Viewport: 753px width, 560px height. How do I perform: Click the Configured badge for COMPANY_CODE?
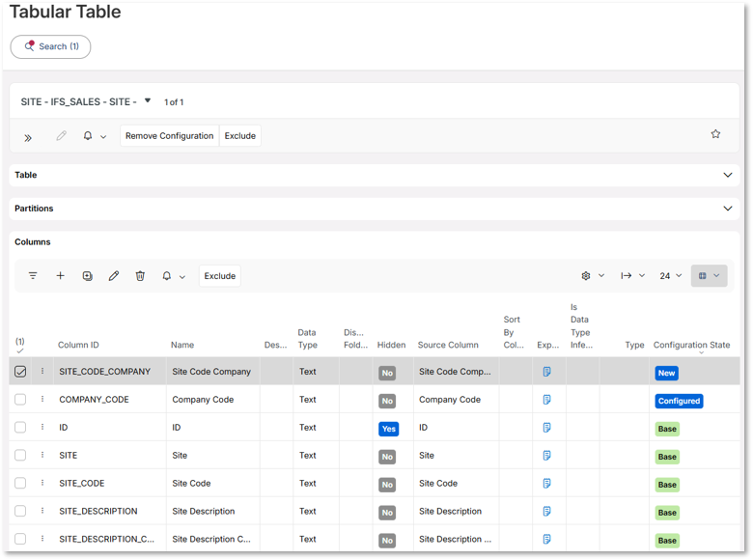(x=679, y=401)
